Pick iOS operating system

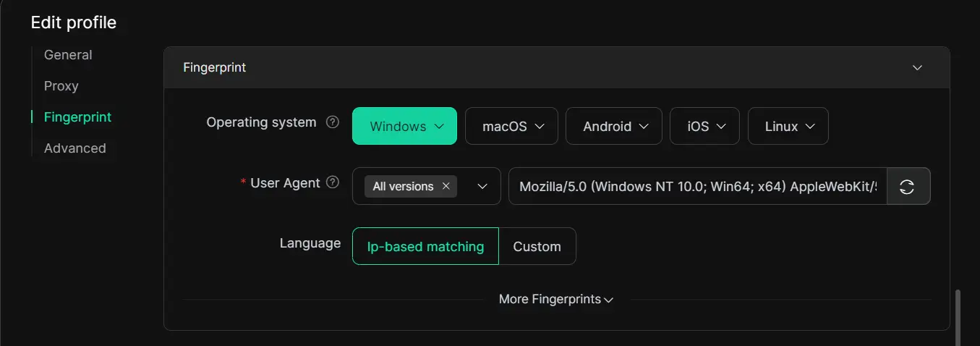pyautogui.click(x=704, y=126)
